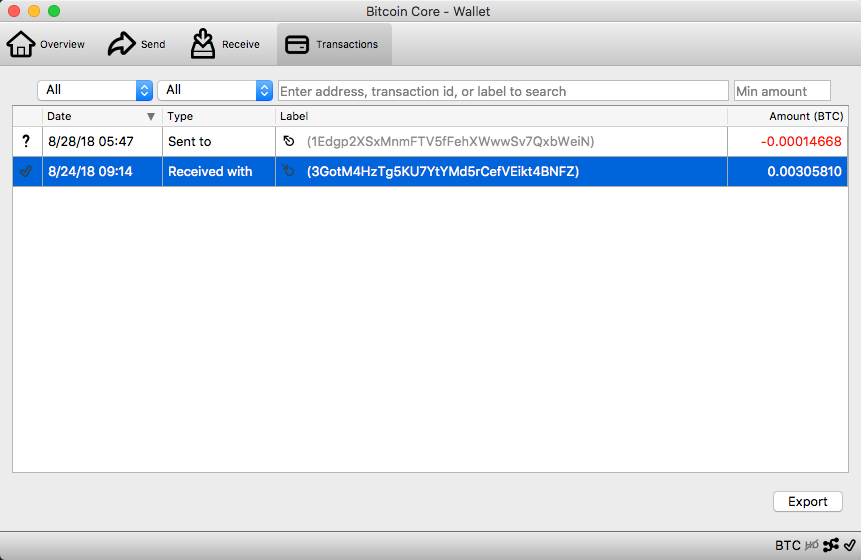Image resolution: width=861 pixels, height=560 pixels.
Task: Minimize the Bitcoin Core window
Action: 34,11
